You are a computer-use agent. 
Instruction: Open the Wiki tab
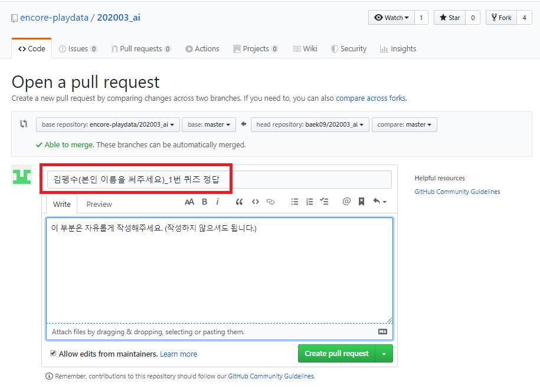[x=305, y=49]
